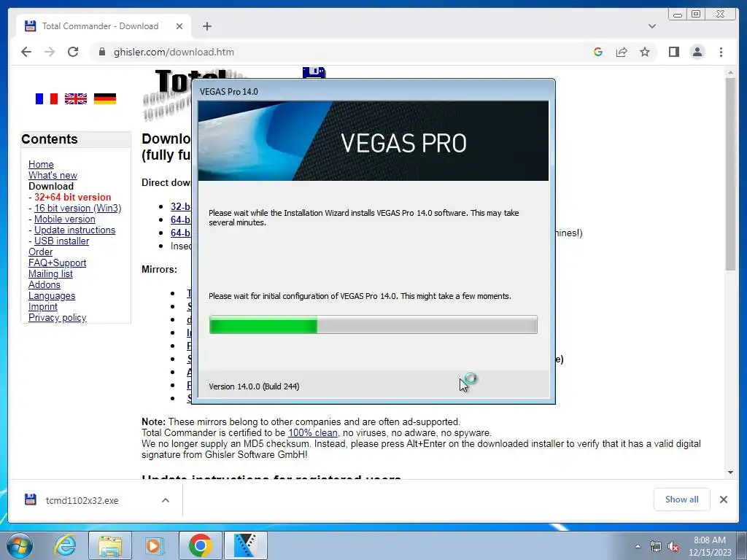Open the Addons link
This screenshot has height=560, width=747.
click(x=44, y=285)
